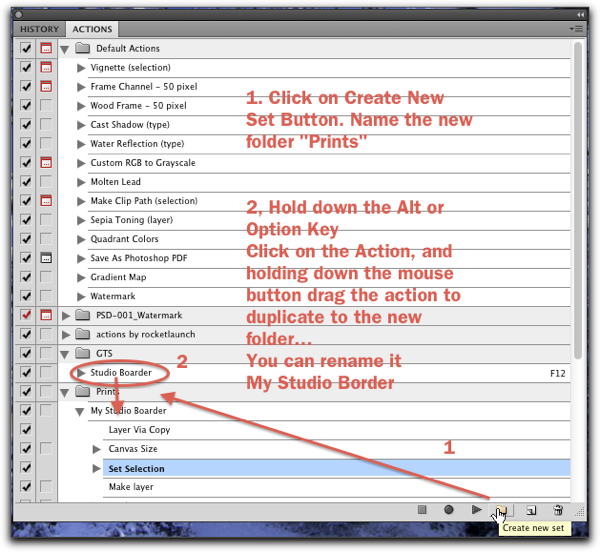Image resolution: width=600 pixels, height=552 pixels.
Task: Uncheck the Gradient Map action checkbox
Action: point(26,277)
